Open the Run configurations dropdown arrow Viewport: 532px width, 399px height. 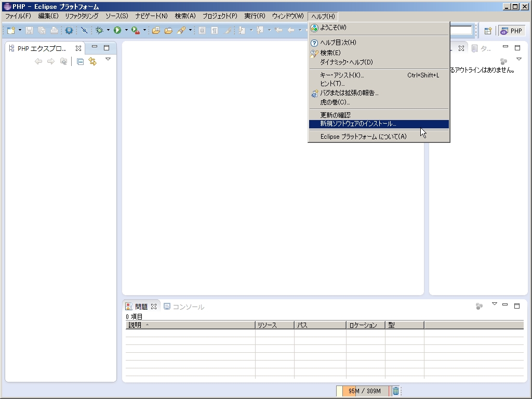click(x=126, y=30)
